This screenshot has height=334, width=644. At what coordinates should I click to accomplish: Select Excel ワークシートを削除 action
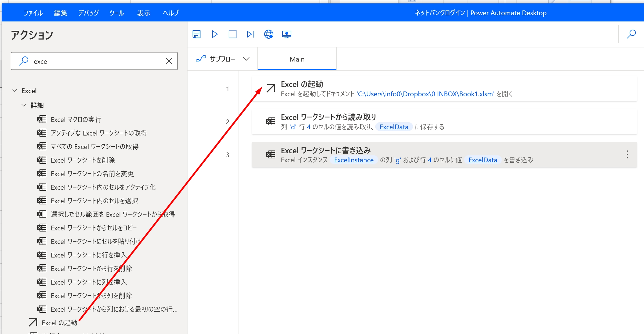coord(83,160)
